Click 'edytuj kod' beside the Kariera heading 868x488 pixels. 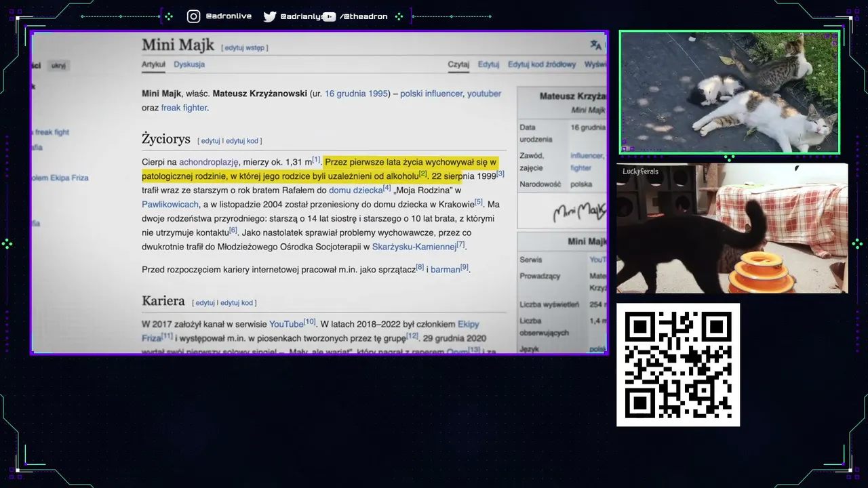(237, 303)
